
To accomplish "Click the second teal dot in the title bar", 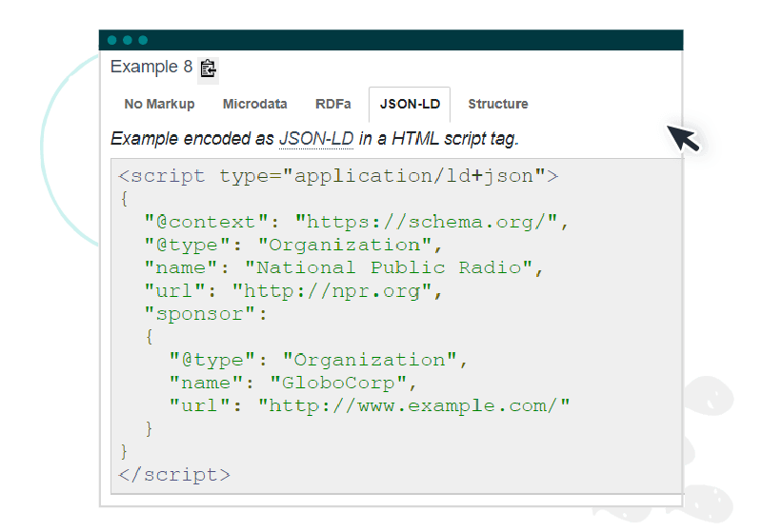I will [128, 40].
